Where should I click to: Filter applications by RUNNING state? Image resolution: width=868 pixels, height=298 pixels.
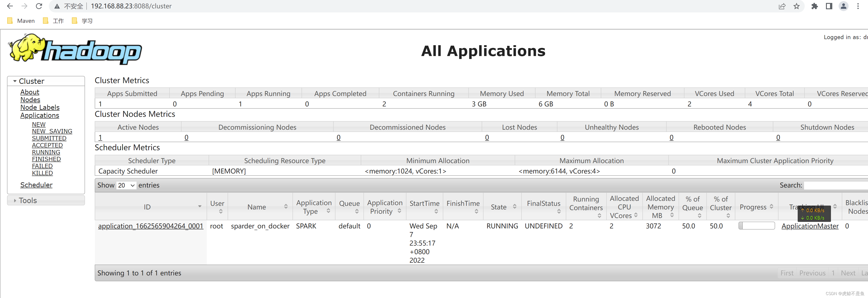coord(46,152)
